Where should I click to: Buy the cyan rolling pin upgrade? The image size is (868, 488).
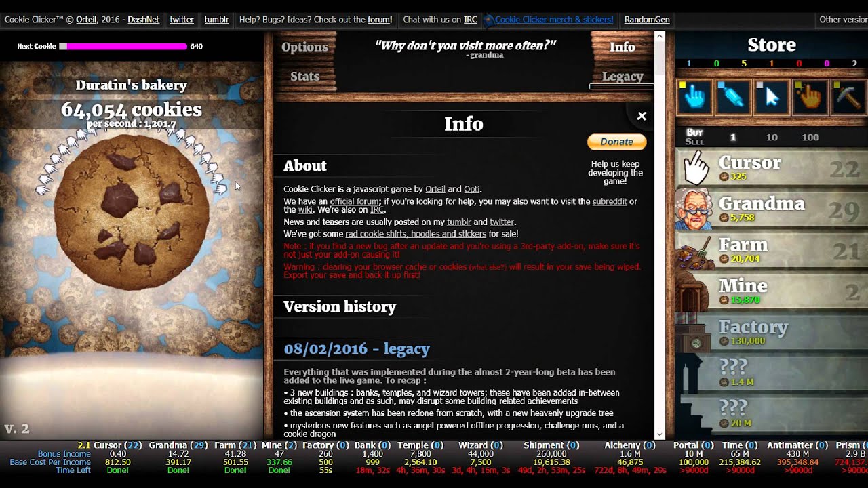pyautogui.click(x=733, y=98)
